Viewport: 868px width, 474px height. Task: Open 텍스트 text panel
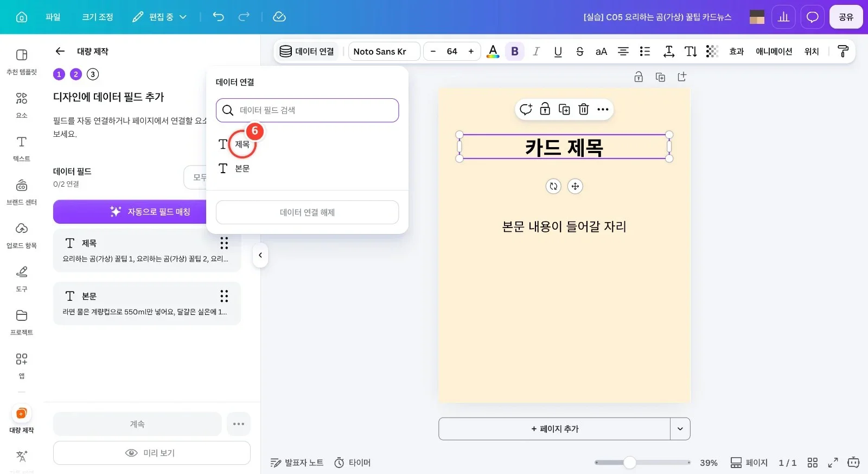pos(22,149)
